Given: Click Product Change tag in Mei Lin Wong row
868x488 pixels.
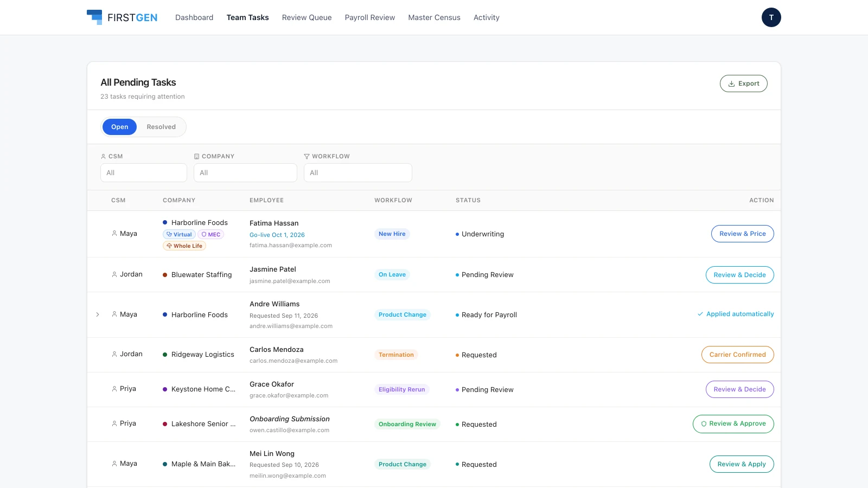Looking at the screenshot, I should [403, 464].
